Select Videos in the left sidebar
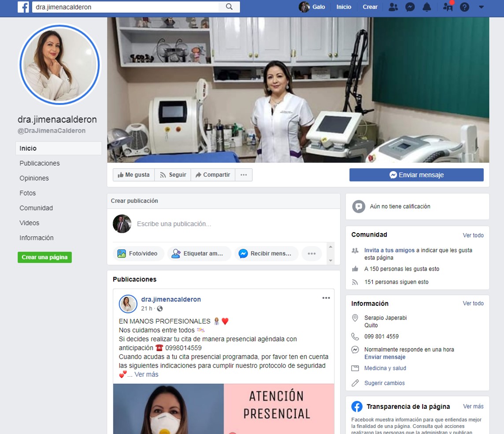504x434 pixels. coord(29,223)
